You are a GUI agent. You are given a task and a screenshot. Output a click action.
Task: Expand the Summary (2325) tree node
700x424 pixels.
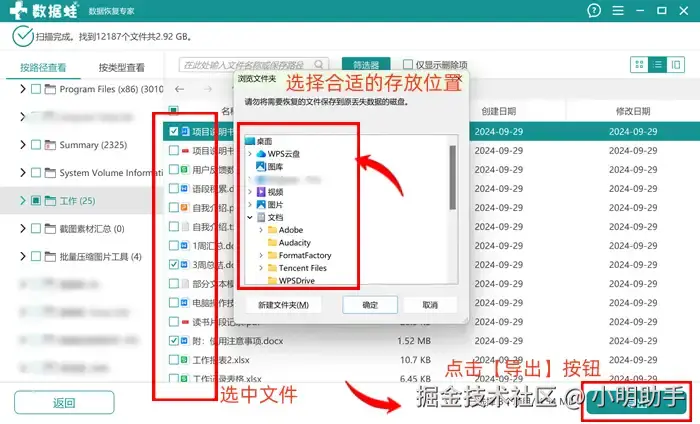[x=22, y=145]
